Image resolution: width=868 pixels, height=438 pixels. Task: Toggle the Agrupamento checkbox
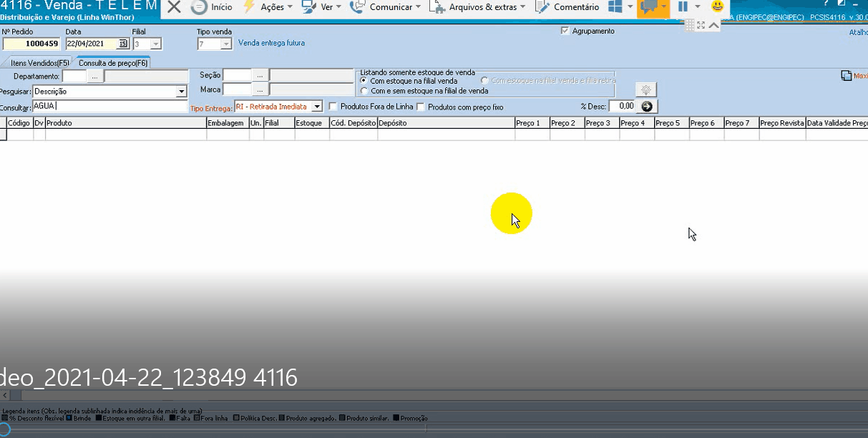tap(565, 31)
